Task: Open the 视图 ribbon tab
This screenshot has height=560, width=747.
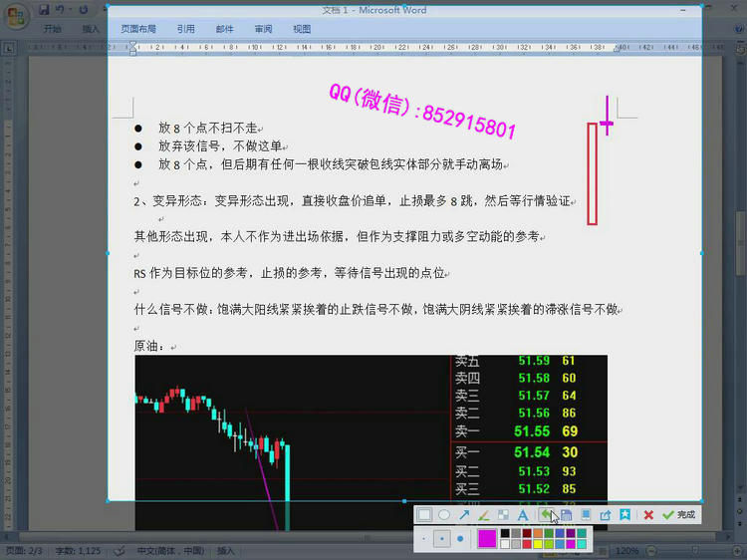Action: [302, 30]
